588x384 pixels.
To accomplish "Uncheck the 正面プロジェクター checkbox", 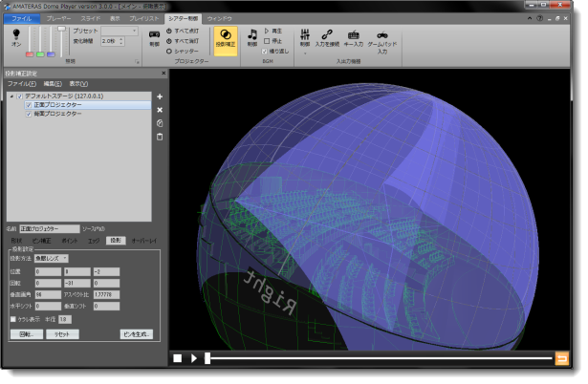I will tap(29, 105).
